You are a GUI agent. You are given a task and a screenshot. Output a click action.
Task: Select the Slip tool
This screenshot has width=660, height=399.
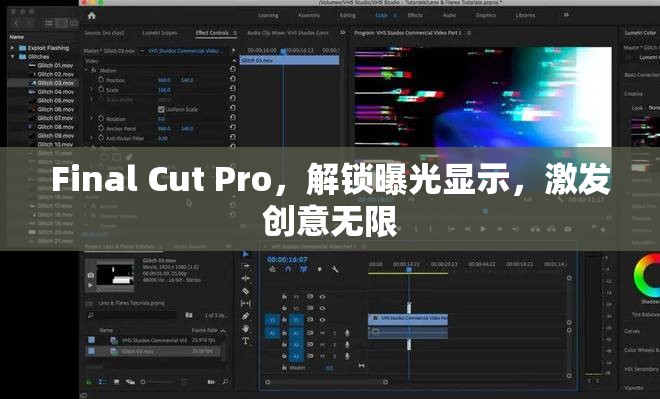[x=246, y=303]
